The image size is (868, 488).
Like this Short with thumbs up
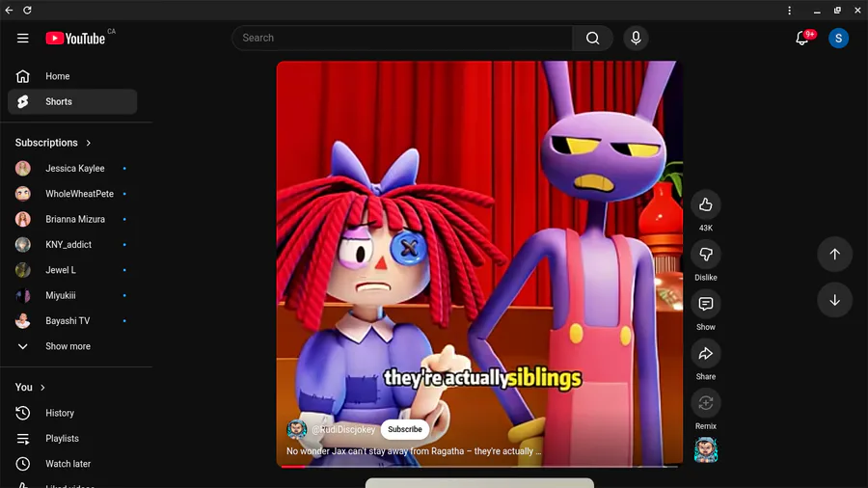pos(705,204)
